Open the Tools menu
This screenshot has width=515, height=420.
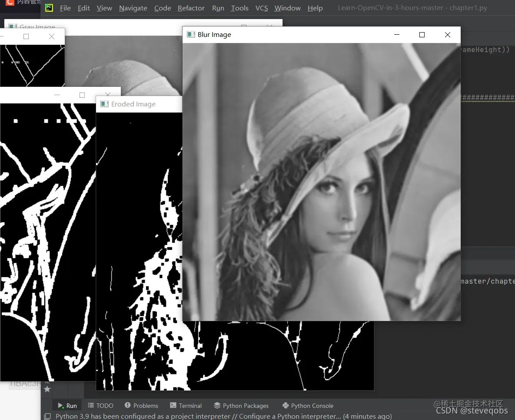point(240,8)
